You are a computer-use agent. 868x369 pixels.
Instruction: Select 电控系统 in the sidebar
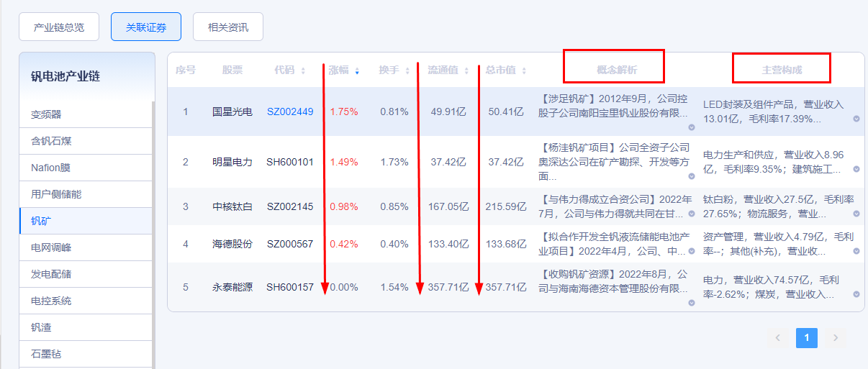pos(86,301)
